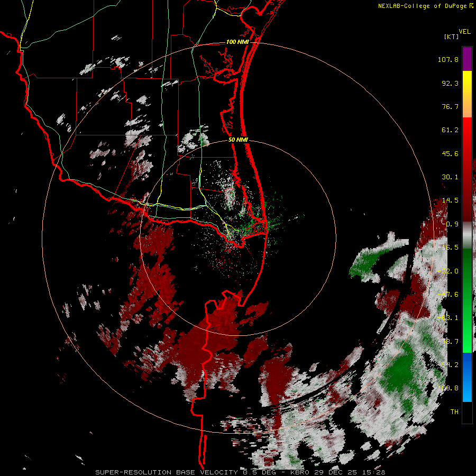Click the VEL legend title
Image resolution: width=476 pixels, height=476 pixels.
pos(464,32)
